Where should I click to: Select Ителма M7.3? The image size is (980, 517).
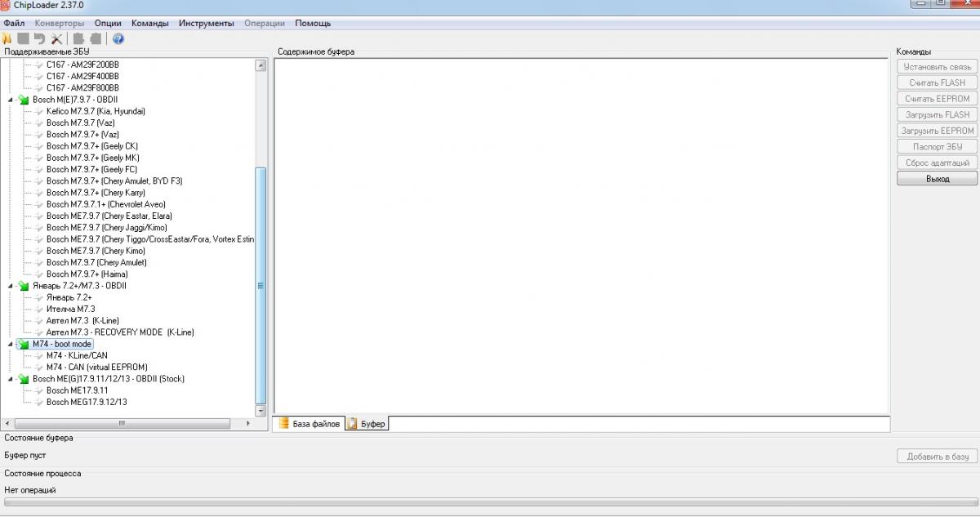coord(70,309)
